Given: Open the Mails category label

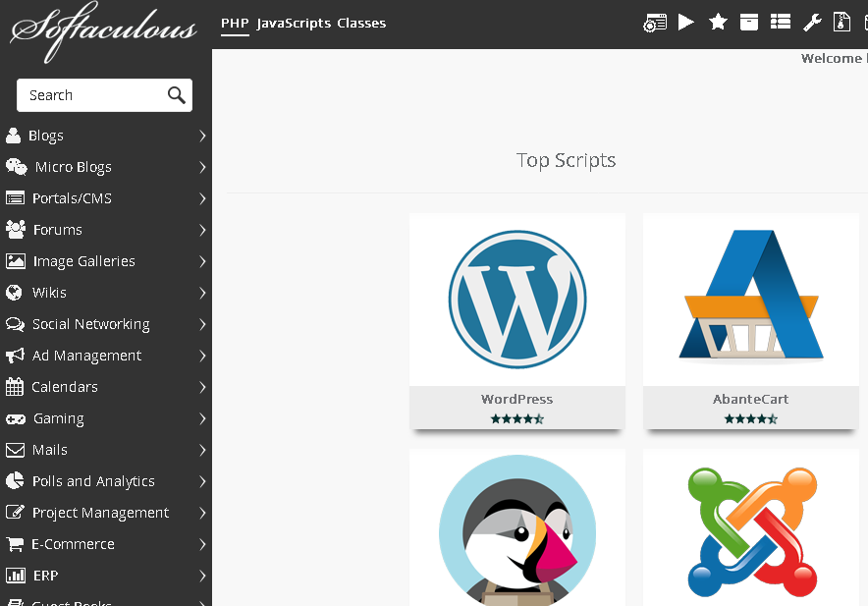Looking at the screenshot, I should pyautogui.click(x=50, y=450).
